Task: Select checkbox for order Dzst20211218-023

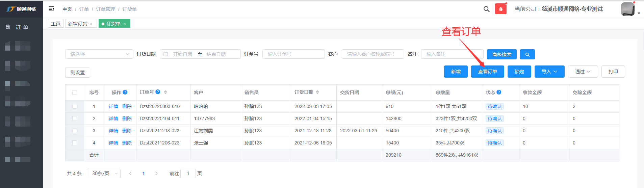Action: click(x=75, y=131)
